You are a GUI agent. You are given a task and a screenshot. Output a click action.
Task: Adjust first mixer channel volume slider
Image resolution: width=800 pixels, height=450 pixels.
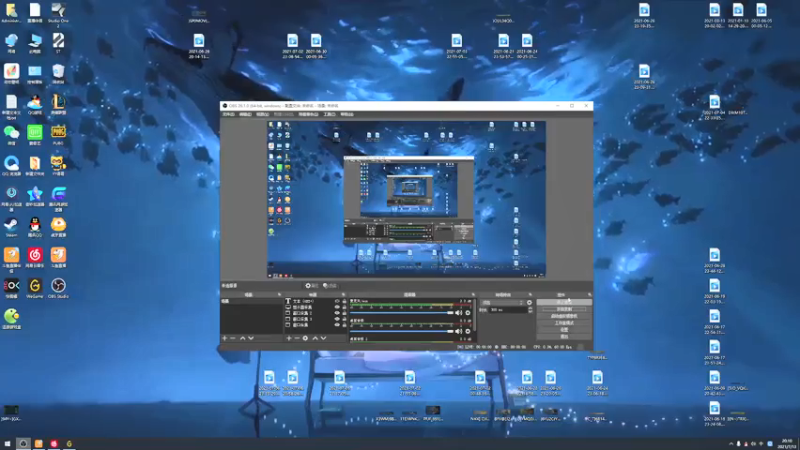point(402,313)
